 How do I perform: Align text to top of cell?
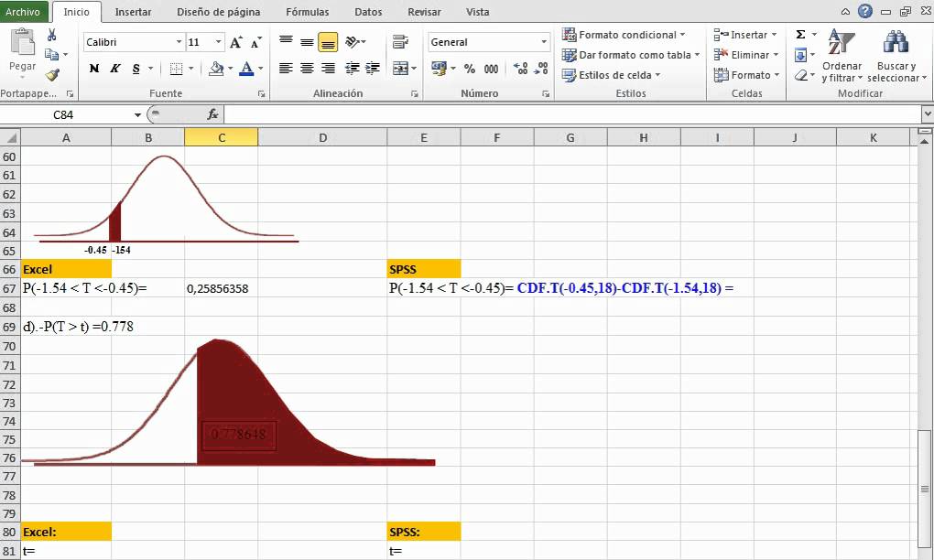click(286, 42)
